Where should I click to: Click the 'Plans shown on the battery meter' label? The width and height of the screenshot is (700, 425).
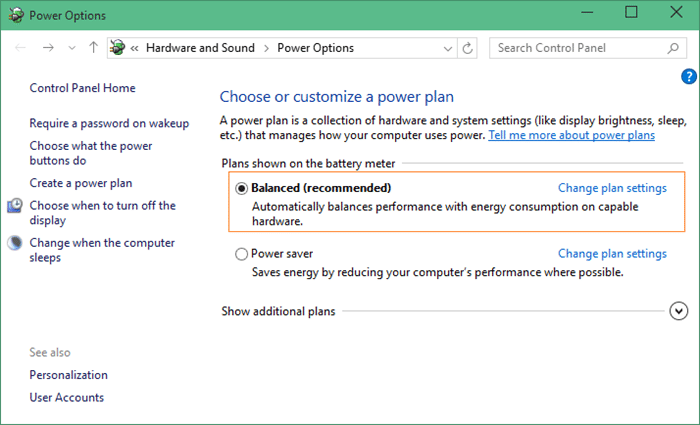click(x=308, y=163)
